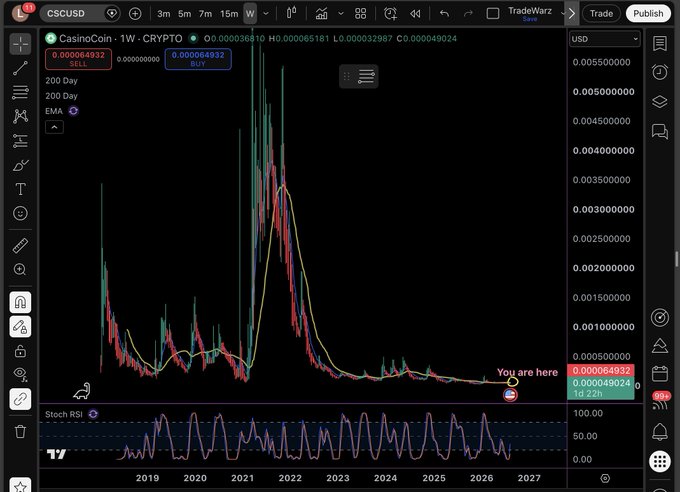The width and height of the screenshot is (680, 492).
Task: Click the add symbol plus icon
Action: 135,13
